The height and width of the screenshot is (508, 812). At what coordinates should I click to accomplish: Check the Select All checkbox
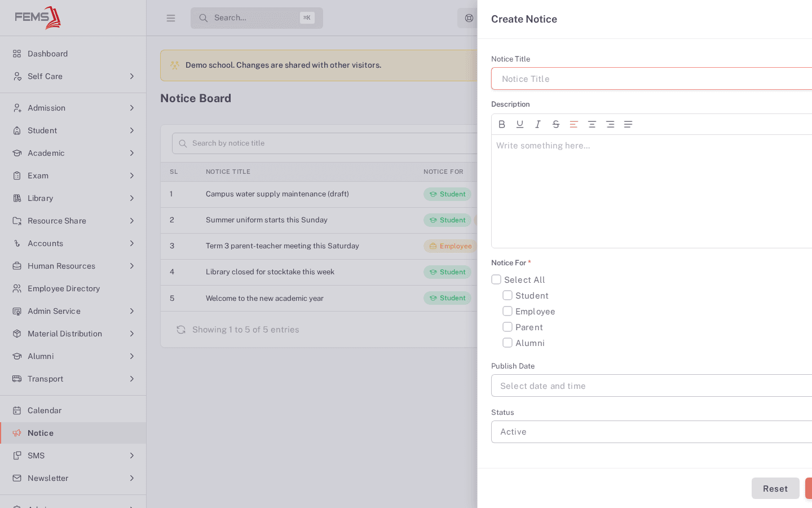496,279
